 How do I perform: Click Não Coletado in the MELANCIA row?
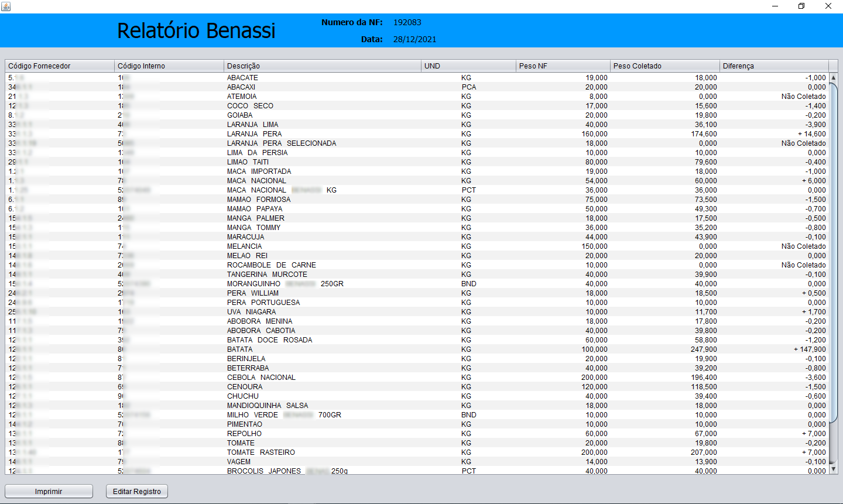(803, 246)
